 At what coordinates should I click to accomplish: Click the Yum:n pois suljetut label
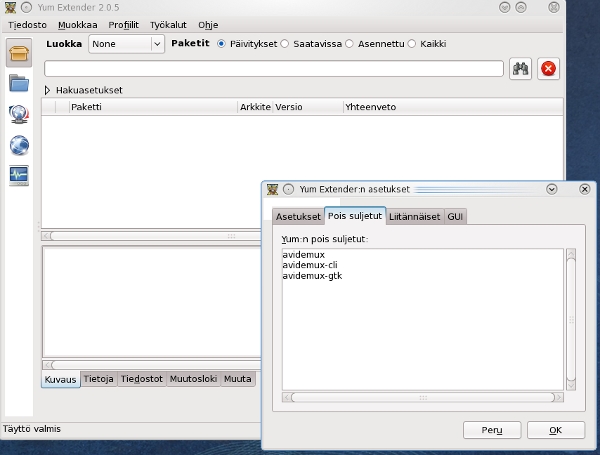(324, 239)
